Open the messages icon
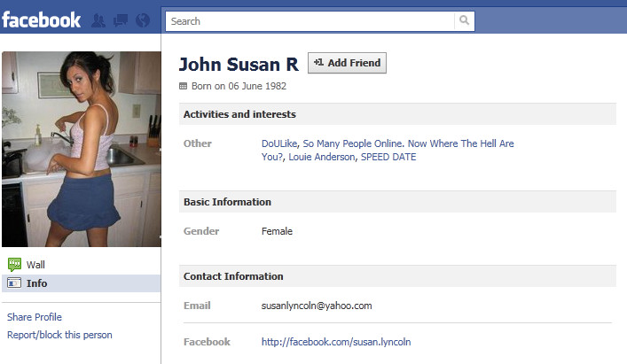 click(x=121, y=20)
